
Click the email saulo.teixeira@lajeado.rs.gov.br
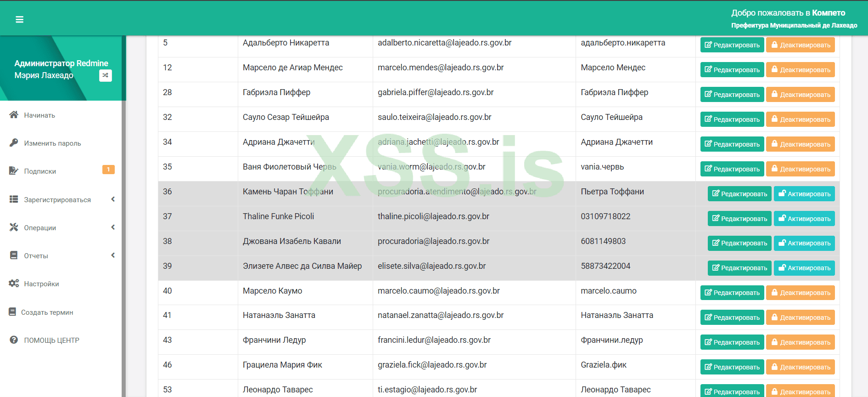435,117
